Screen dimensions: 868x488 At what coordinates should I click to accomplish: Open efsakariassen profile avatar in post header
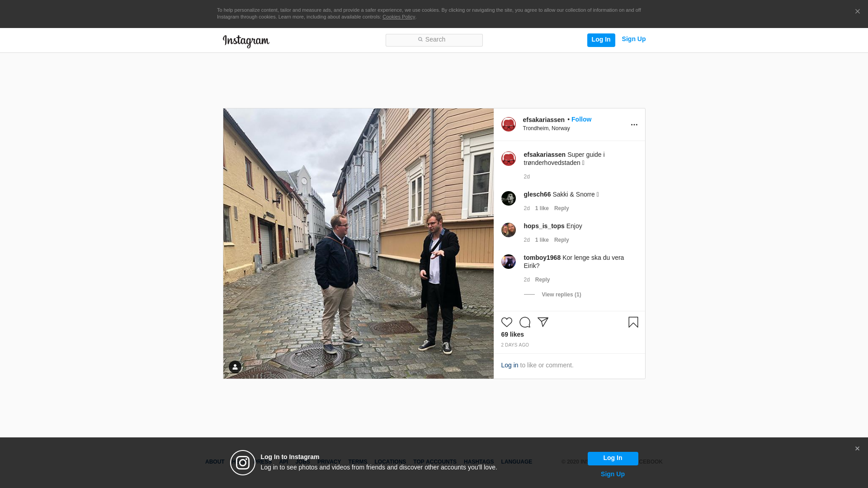[509, 124]
